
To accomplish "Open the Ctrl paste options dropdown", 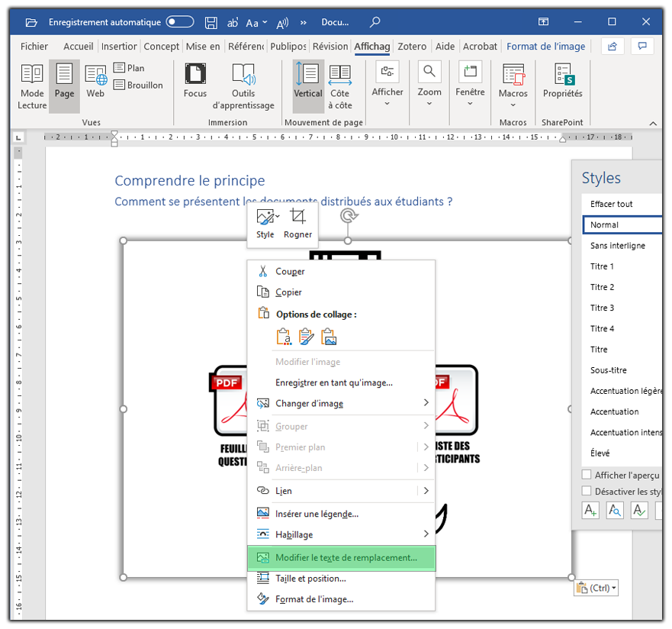I will coord(596,588).
